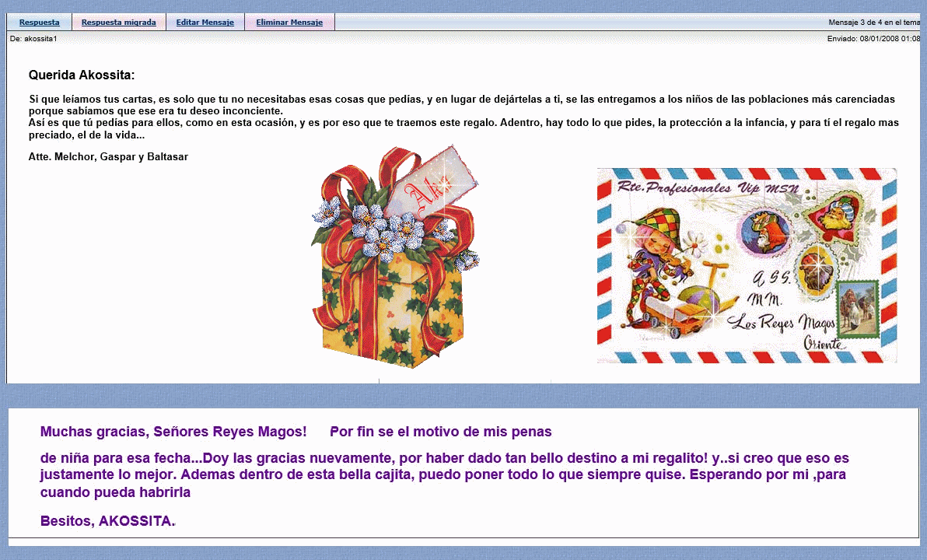Screen dimensions: 927x560
Task: Click the round king portrait stamp
Action: point(764,229)
